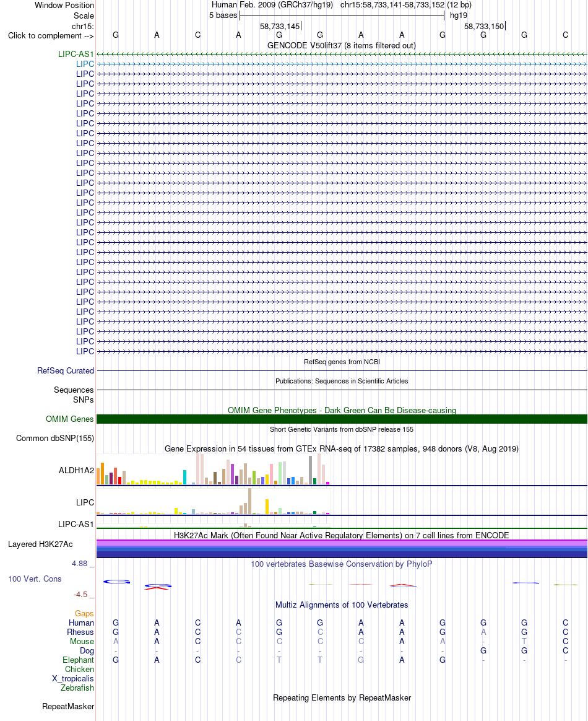The image size is (588, 721).
Task: Select the green LIPC-AS1 transcript label
Action: (76, 55)
